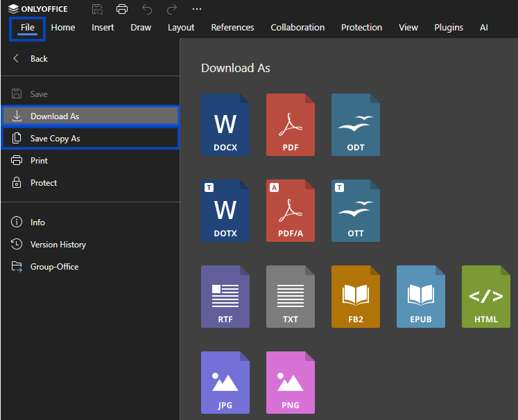The image size is (518, 420).
Task: Click the save icon in title bar
Action: click(97, 9)
